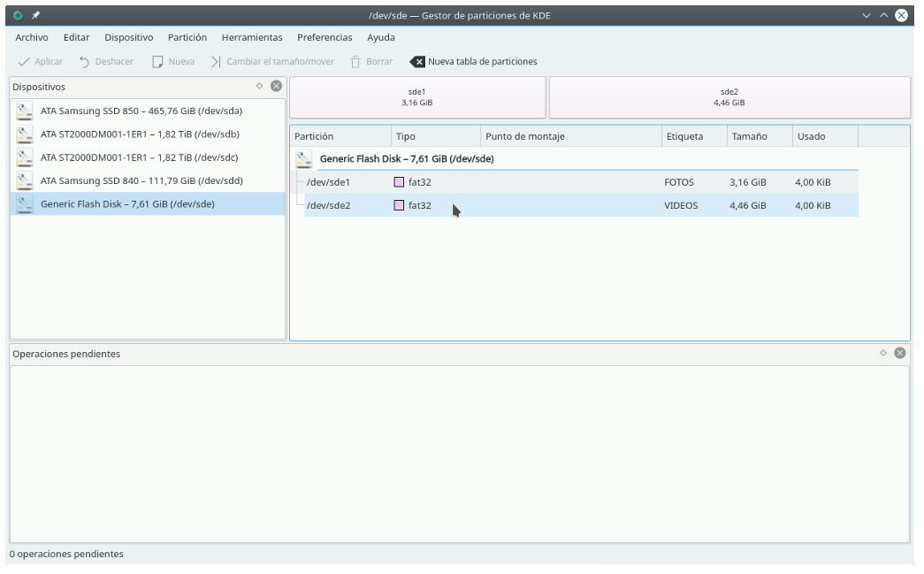Viewport: 924px width, 574px height.
Task: Select the /dev/sde1 partition row
Action: [x=329, y=182]
